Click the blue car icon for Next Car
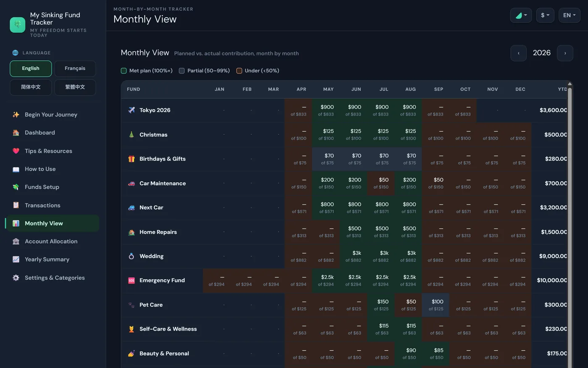This screenshot has width=588, height=368. pyautogui.click(x=131, y=207)
